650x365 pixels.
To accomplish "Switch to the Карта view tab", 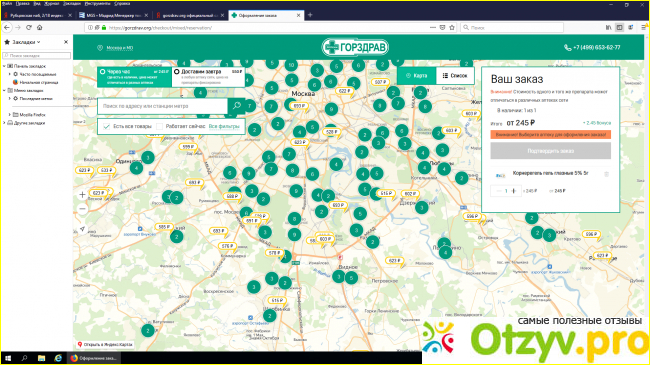I will [x=416, y=75].
